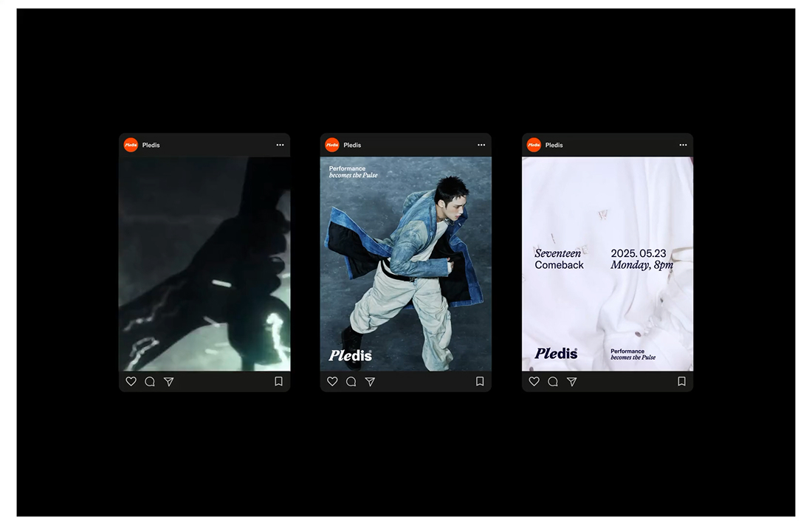Bookmark the dark shadow-hand post
812x525 pixels.
coord(278,382)
